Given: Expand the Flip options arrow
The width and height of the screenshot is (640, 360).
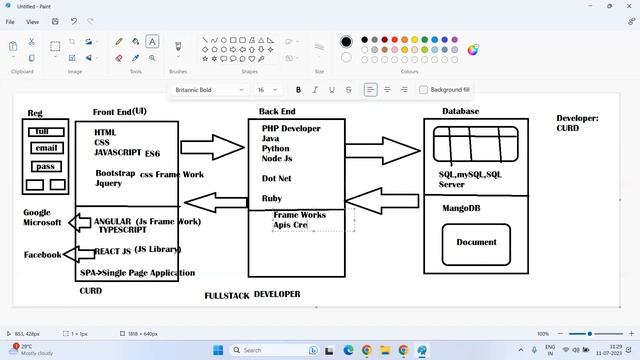Looking at the screenshot, I should pos(97,58).
